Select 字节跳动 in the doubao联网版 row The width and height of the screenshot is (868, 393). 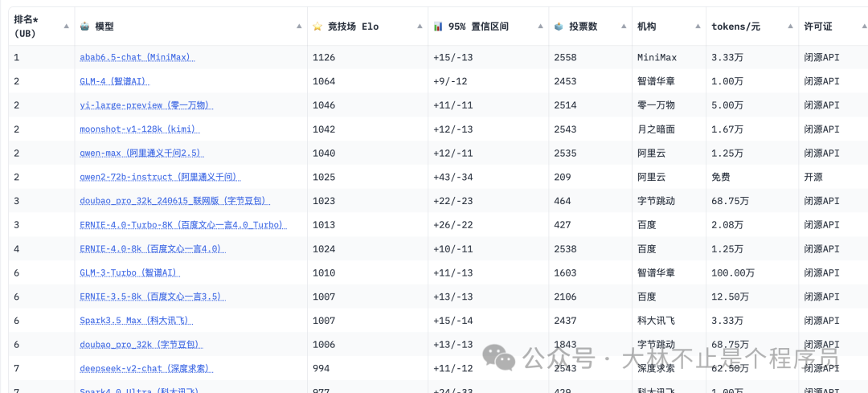(656, 201)
